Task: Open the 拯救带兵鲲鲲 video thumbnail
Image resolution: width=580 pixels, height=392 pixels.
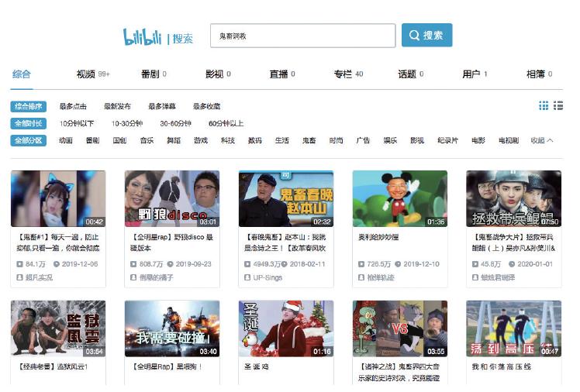Action: [514, 199]
